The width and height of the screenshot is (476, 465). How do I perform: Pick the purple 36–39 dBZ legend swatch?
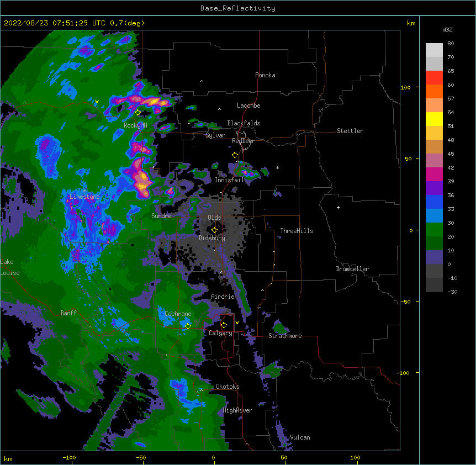pyautogui.click(x=434, y=188)
